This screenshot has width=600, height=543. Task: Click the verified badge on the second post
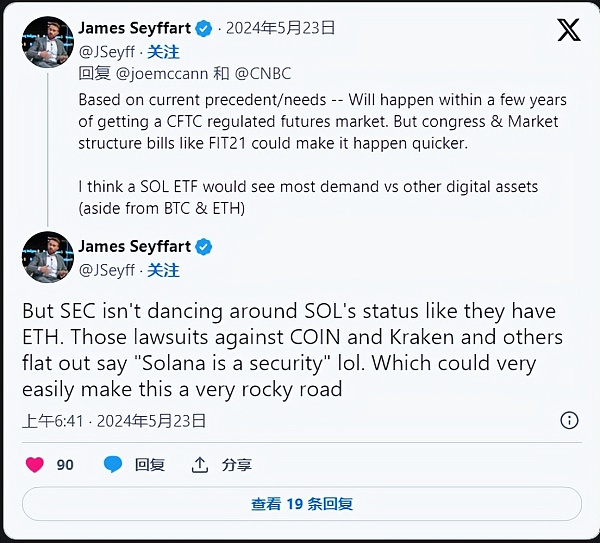203,247
